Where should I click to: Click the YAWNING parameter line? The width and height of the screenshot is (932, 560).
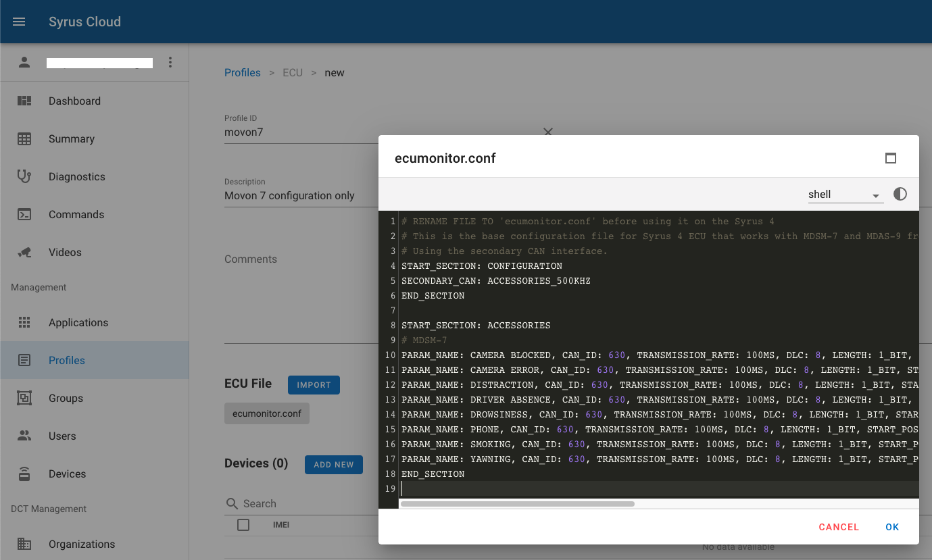pos(659,459)
